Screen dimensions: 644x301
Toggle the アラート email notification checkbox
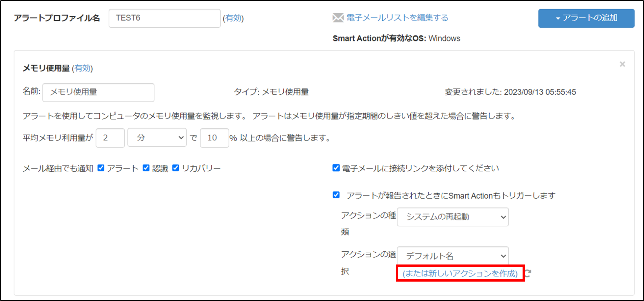coord(101,168)
